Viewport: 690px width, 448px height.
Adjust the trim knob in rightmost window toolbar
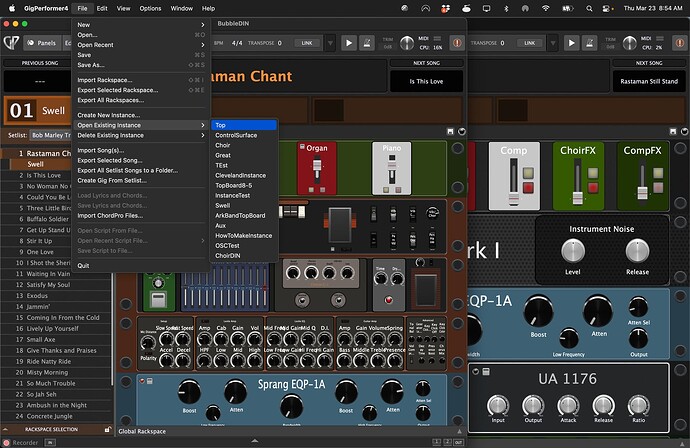pos(629,43)
